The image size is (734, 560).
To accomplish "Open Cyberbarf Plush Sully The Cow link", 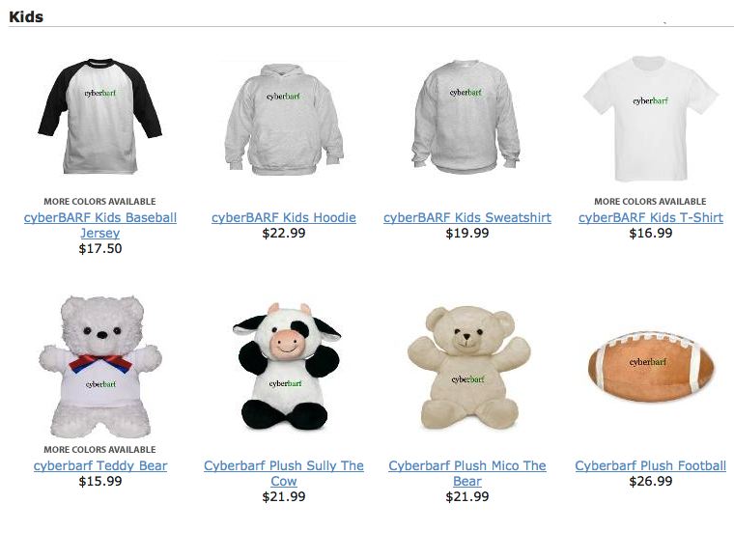I will (284, 473).
